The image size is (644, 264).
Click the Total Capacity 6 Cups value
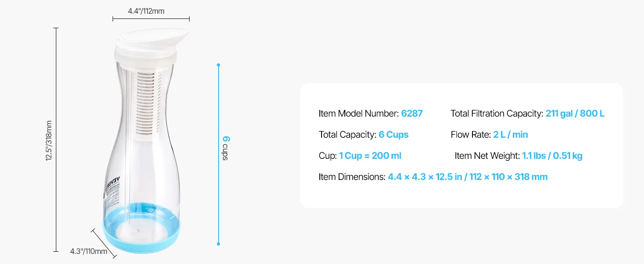(x=393, y=135)
